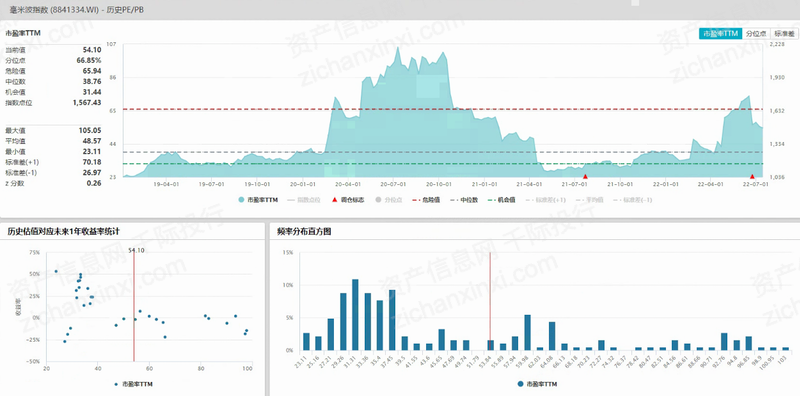Image resolution: width=800 pixels, height=396 pixels.
Task: Click the 分位点 66.85% value
Action: (x=89, y=60)
